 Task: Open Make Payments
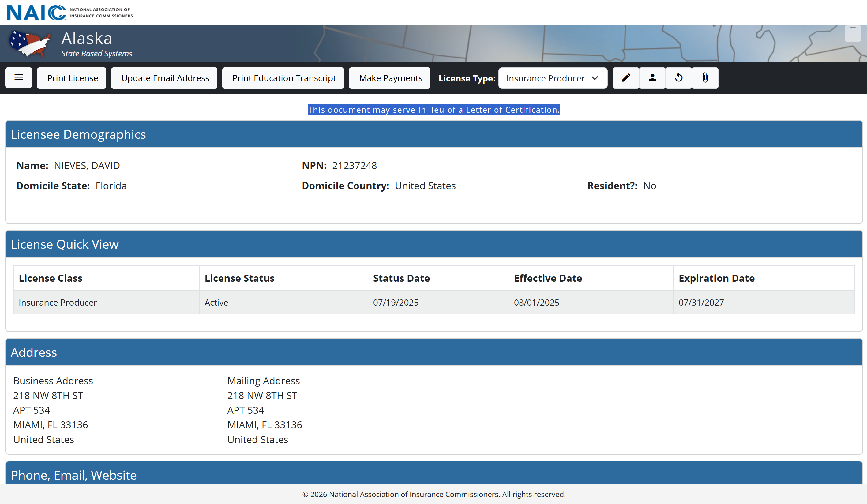[390, 78]
